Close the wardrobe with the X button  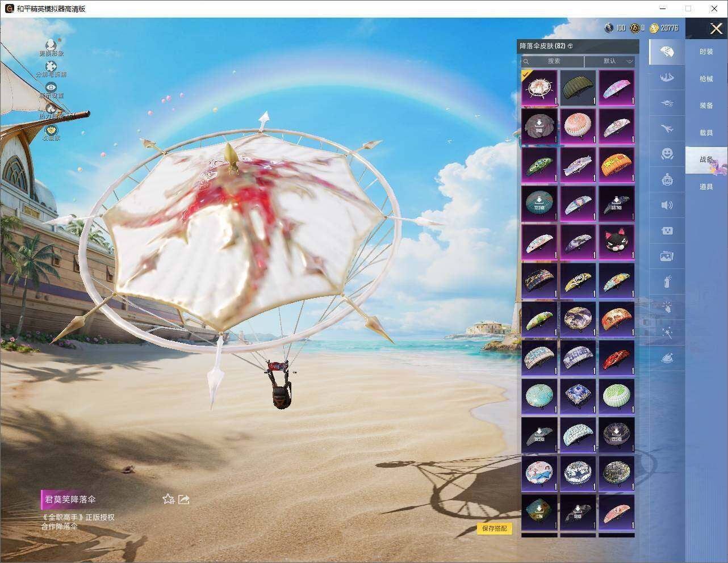click(716, 28)
